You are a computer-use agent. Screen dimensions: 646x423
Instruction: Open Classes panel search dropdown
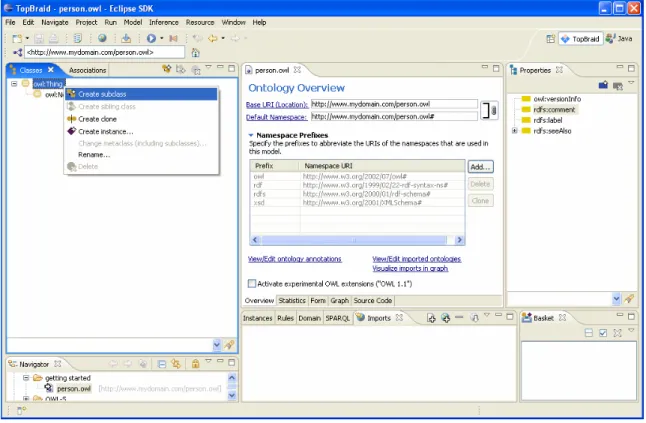point(217,345)
